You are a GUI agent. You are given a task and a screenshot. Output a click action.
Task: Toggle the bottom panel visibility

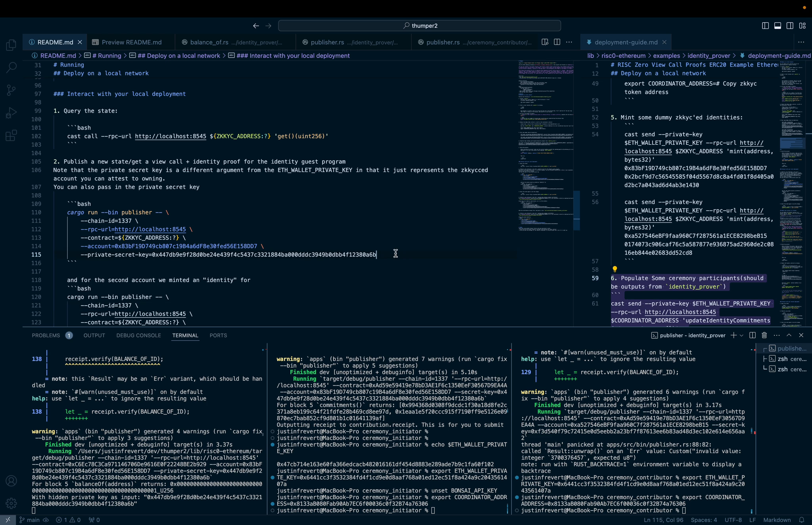[x=778, y=26]
